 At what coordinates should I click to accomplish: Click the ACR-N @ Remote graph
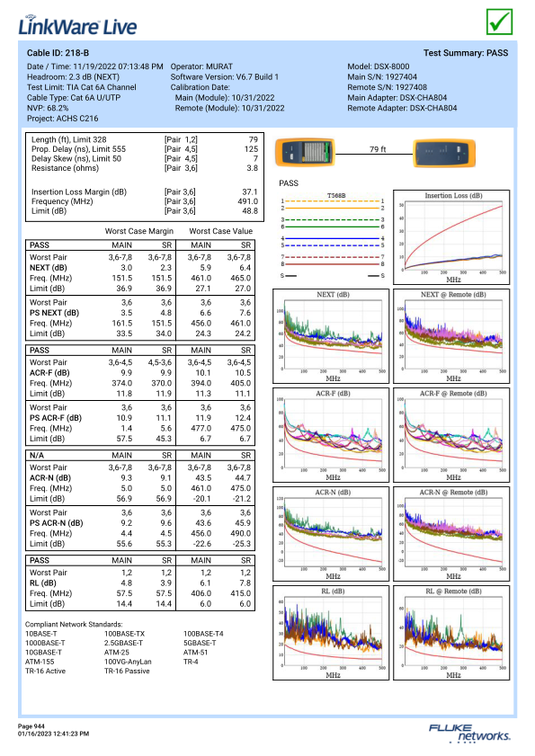pos(451,534)
